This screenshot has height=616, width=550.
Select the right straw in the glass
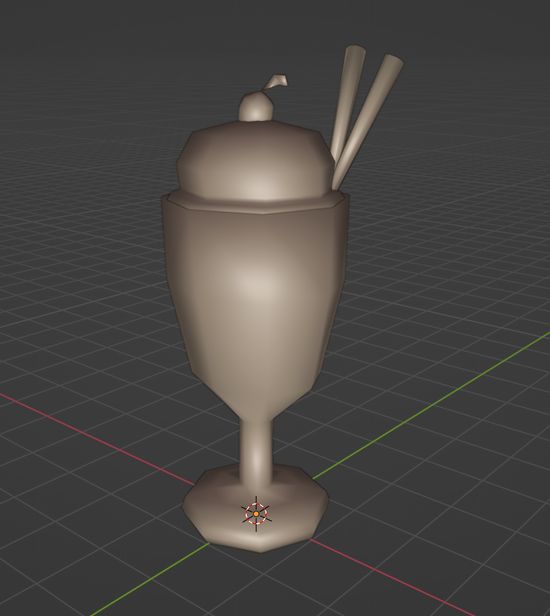pyautogui.click(x=368, y=122)
